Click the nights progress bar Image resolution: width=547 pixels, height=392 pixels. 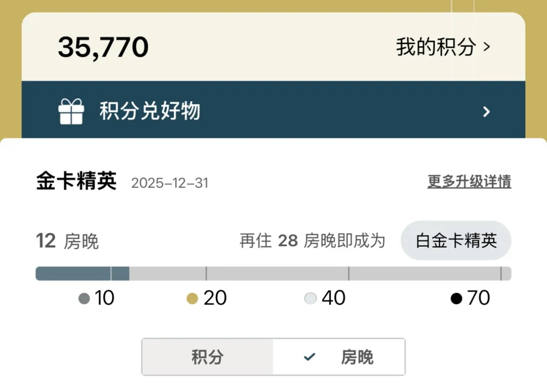point(273,273)
